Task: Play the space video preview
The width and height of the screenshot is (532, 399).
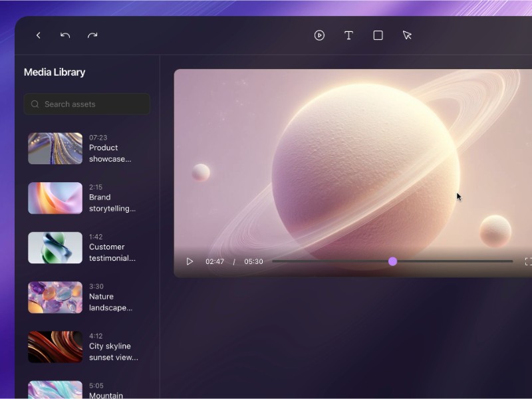Action: 189,261
